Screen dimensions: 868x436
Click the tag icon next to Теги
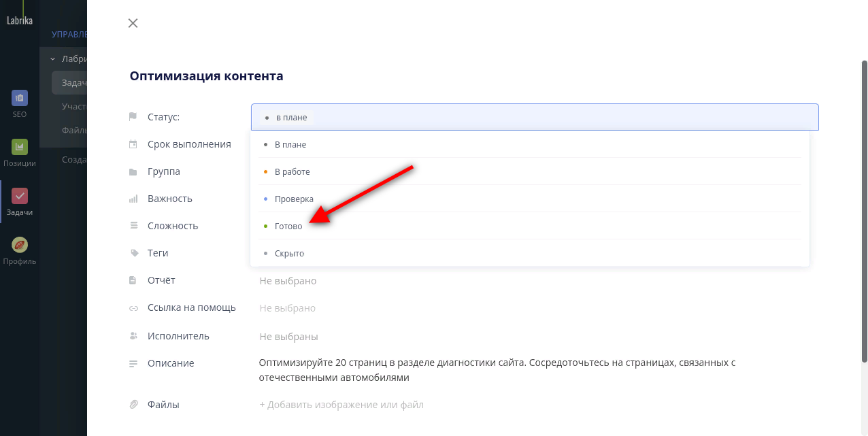tap(133, 253)
